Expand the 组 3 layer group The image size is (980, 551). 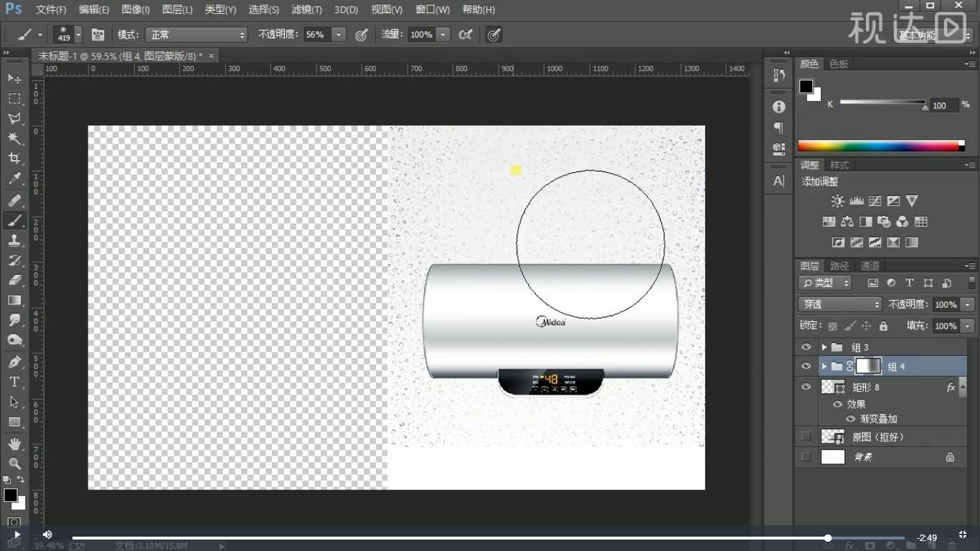pos(824,347)
